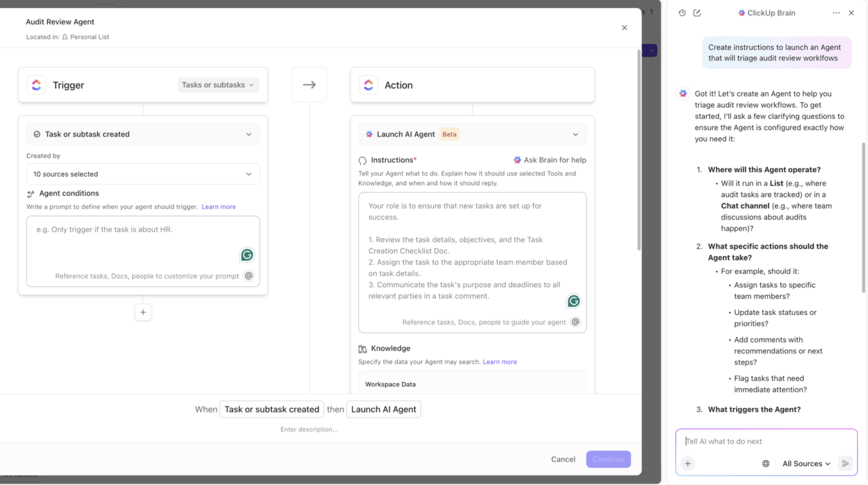Click the Personal List location link
The width and height of the screenshot is (868, 485).
tap(86, 37)
